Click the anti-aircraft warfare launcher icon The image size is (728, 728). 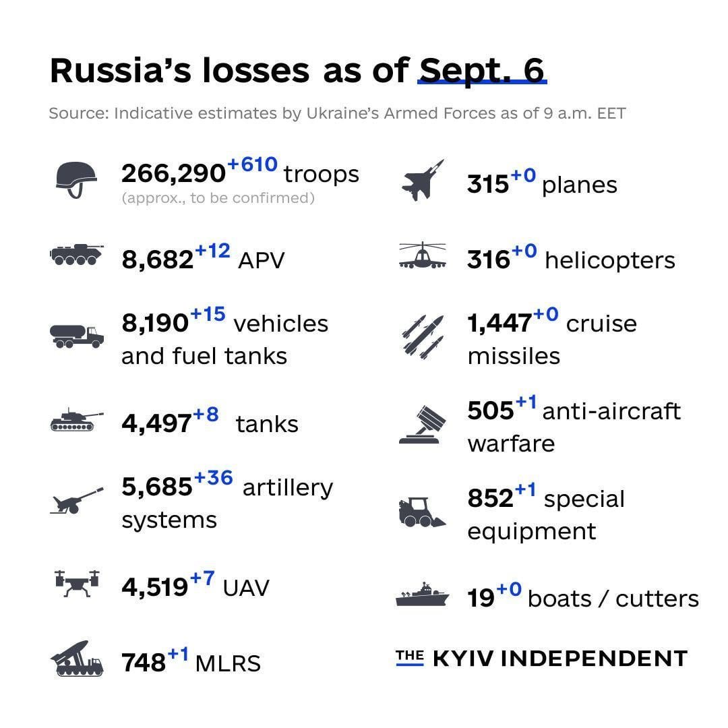click(423, 425)
